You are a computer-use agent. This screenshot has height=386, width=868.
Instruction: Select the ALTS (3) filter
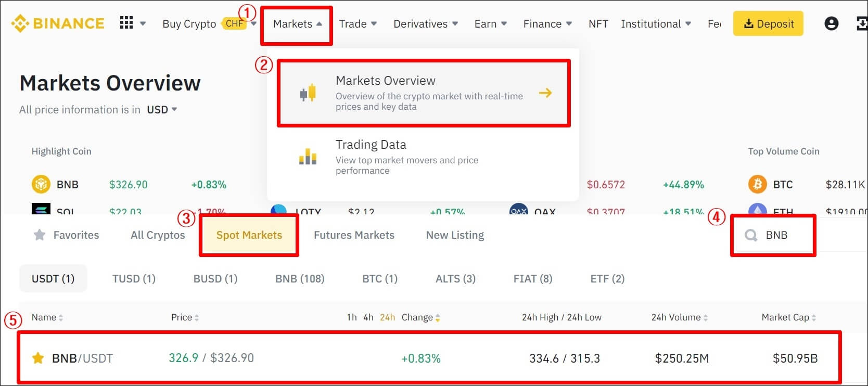pos(455,279)
